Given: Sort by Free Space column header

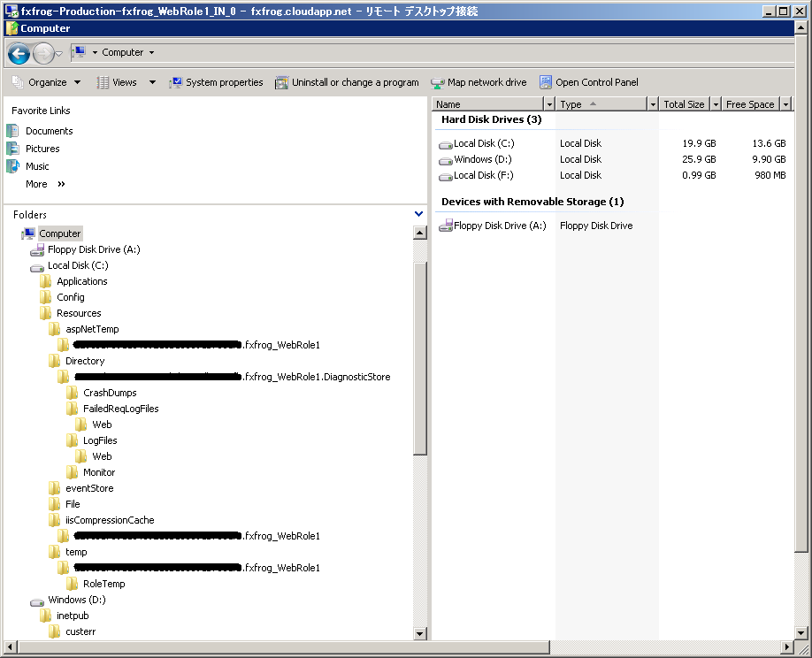Looking at the screenshot, I should pos(748,104).
